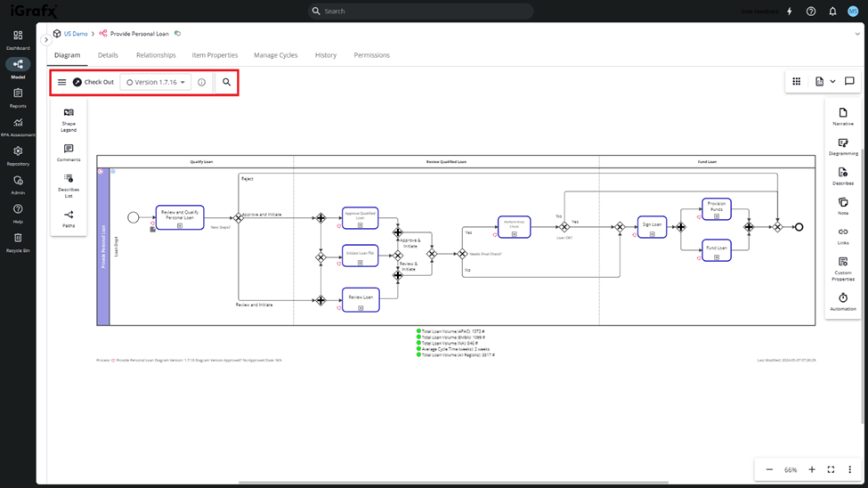Expand the Version 1.7.16 dropdown
This screenshot has height=488, width=868.
(156, 82)
